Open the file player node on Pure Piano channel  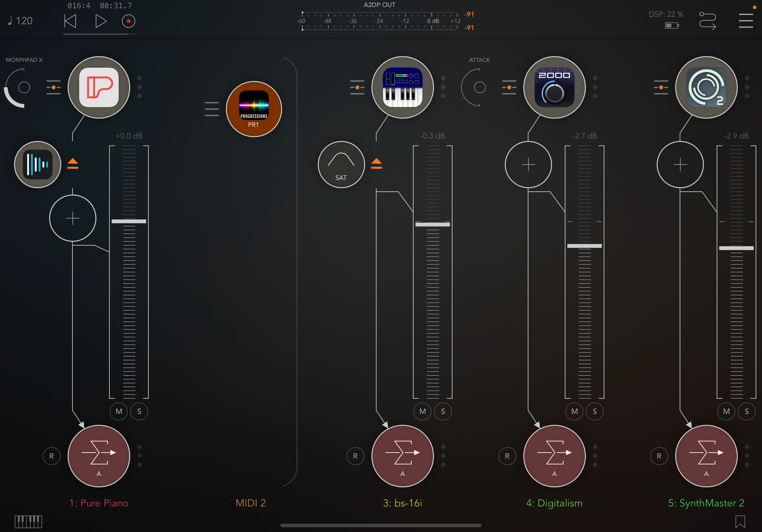(x=37, y=164)
